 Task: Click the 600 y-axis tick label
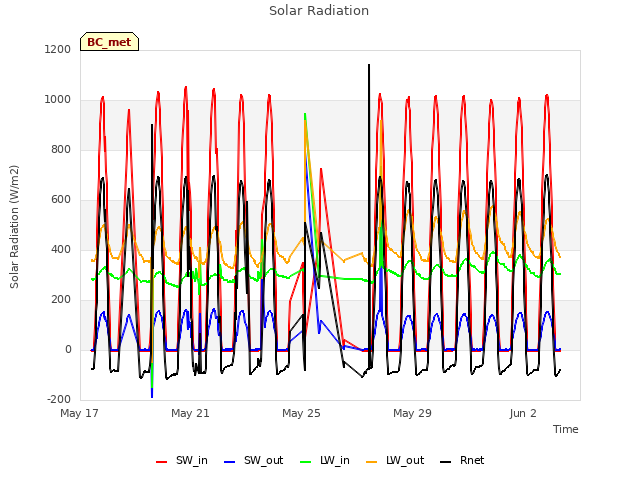point(61,200)
